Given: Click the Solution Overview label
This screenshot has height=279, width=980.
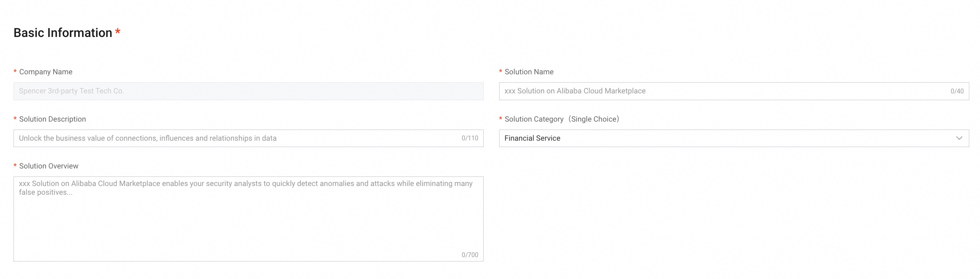Looking at the screenshot, I should (49, 166).
